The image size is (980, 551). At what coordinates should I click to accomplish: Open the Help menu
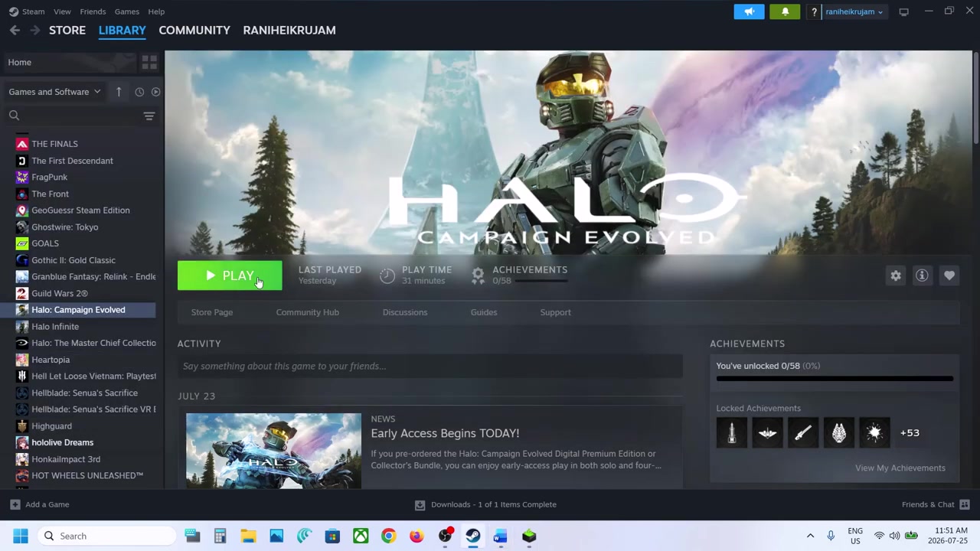tap(156, 11)
